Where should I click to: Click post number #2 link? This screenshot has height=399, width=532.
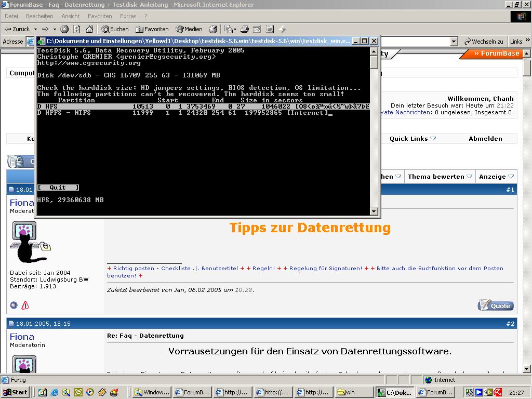[x=510, y=324]
